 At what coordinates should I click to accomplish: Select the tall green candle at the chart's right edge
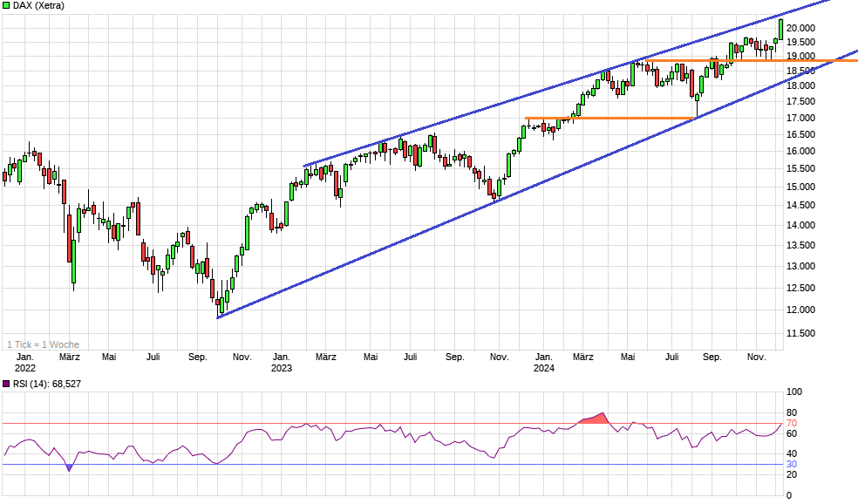(x=780, y=28)
